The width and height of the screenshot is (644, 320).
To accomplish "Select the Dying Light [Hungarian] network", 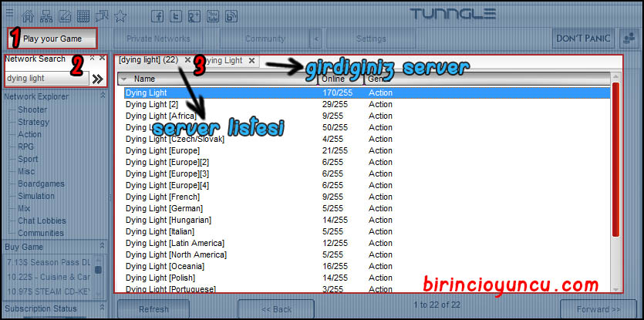I will click(x=367, y=220).
